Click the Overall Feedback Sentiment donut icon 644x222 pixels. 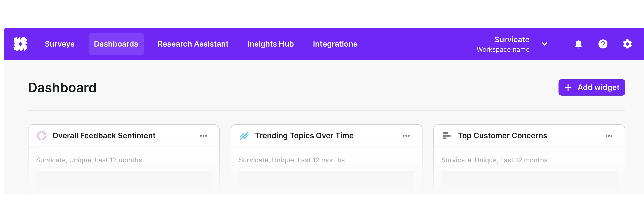41,136
